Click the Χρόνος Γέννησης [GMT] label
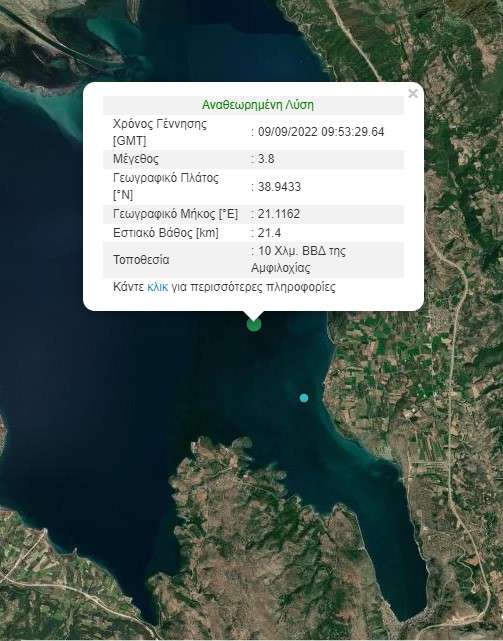This screenshot has width=503, height=641. pyautogui.click(x=160, y=132)
